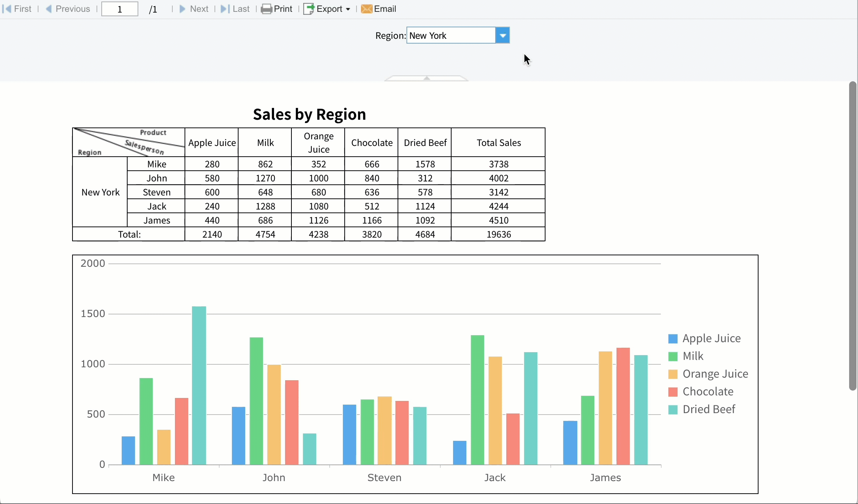Click Jack's Apple Juice bar in chart

click(x=460, y=453)
